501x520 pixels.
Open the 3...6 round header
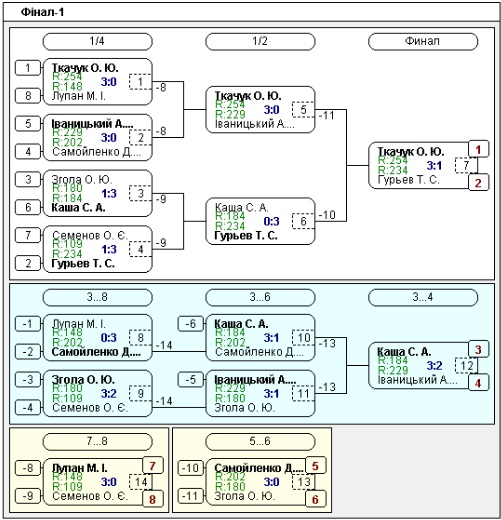click(260, 297)
